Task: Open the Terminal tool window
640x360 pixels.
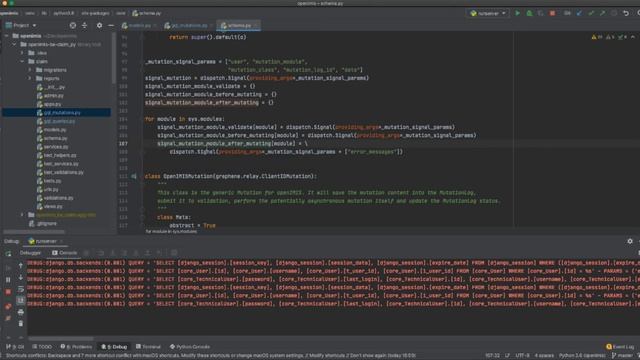Action: (x=149, y=347)
